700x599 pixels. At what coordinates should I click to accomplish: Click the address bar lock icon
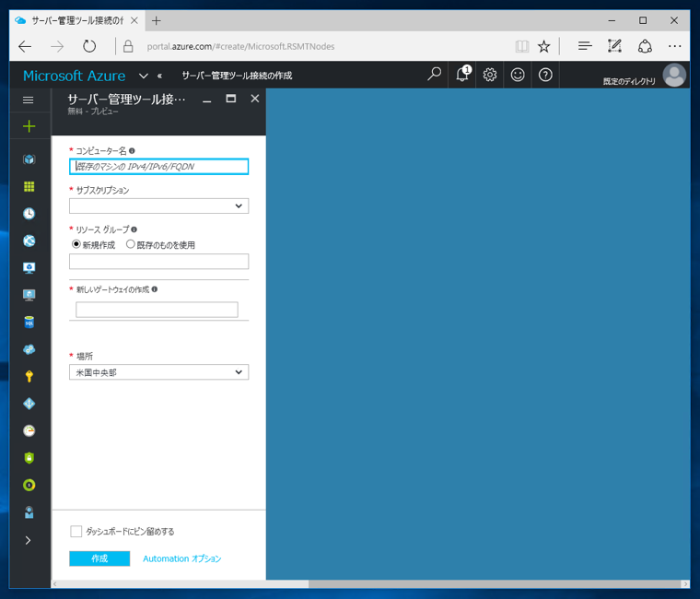pyautogui.click(x=128, y=46)
